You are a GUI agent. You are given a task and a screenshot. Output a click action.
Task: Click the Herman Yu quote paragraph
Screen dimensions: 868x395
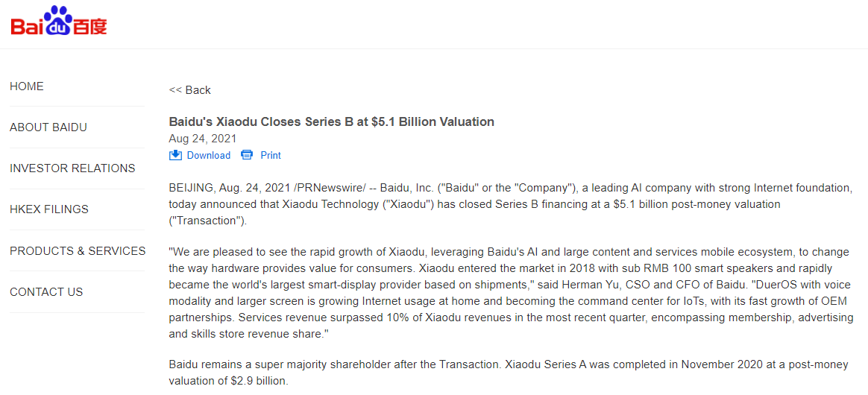click(x=510, y=293)
